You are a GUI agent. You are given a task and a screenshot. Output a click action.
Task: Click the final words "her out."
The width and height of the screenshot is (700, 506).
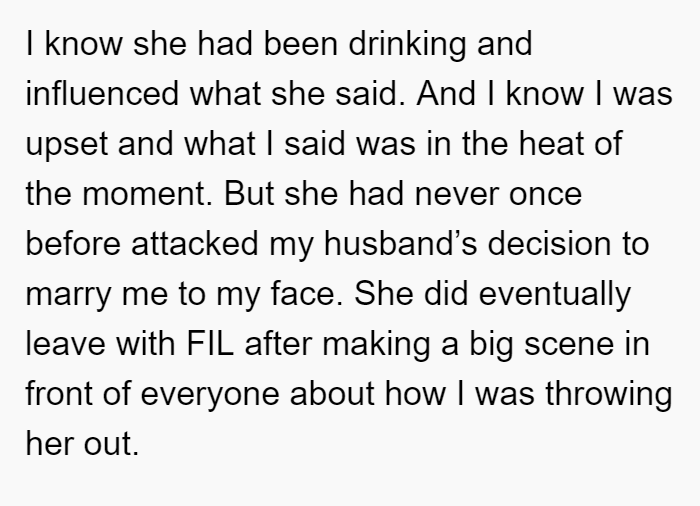tap(82, 444)
